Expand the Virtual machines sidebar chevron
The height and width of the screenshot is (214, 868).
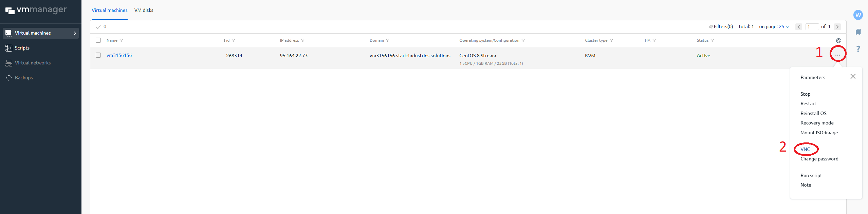point(75,33)
